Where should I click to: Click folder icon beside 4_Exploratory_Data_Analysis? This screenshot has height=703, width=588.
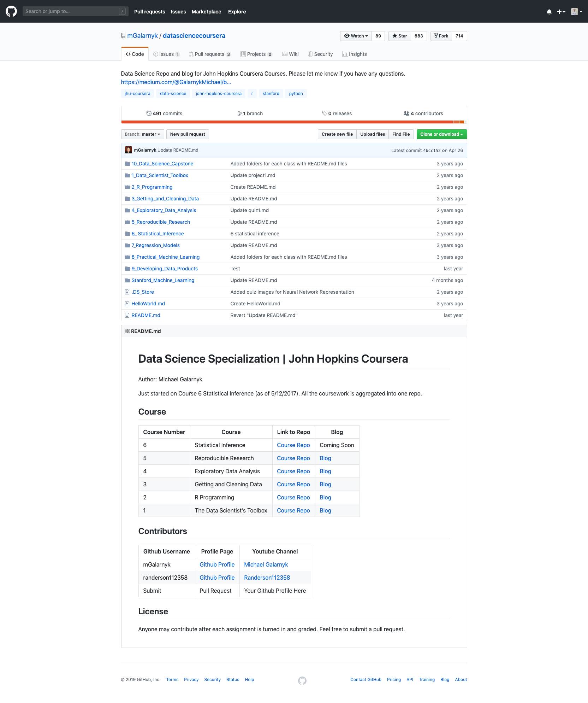[x=127, y=210]
